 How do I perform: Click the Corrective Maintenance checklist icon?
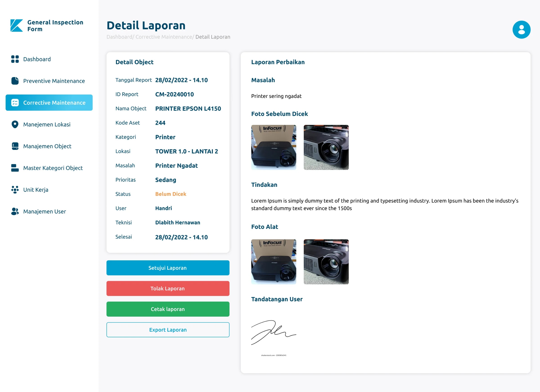(x=15, y=103)
